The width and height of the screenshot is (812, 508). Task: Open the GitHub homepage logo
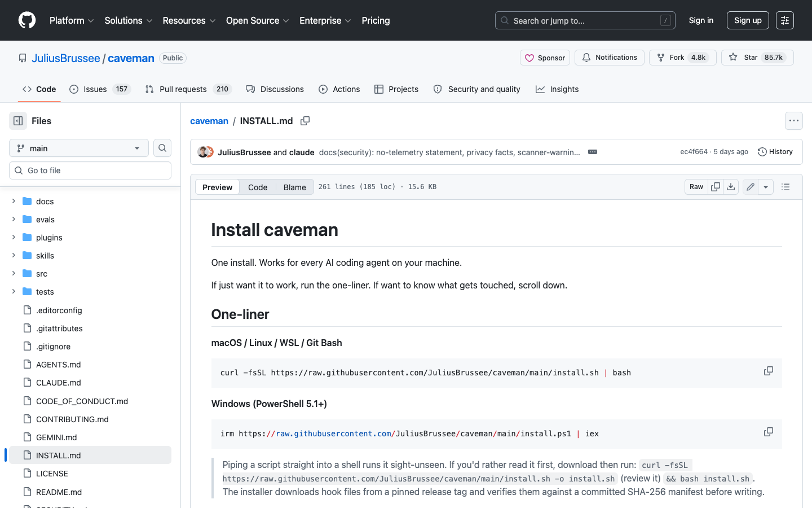27,20
